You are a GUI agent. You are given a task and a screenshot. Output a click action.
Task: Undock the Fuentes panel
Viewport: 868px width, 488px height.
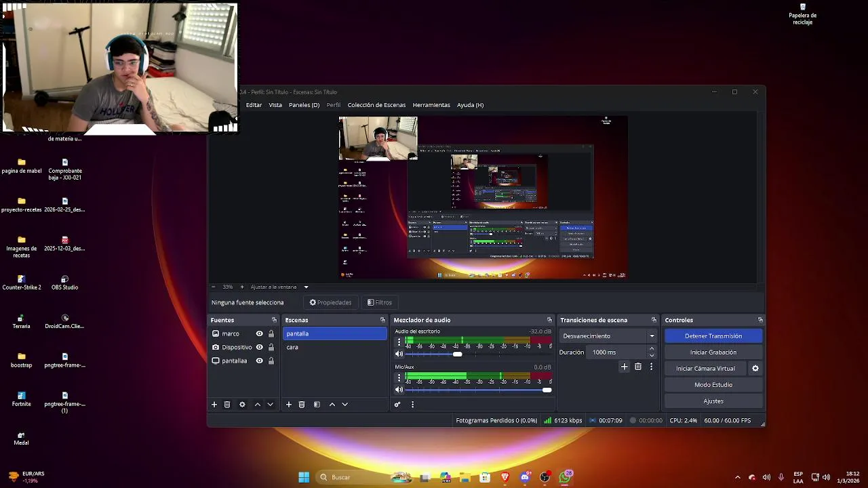(x=274, y=320)
